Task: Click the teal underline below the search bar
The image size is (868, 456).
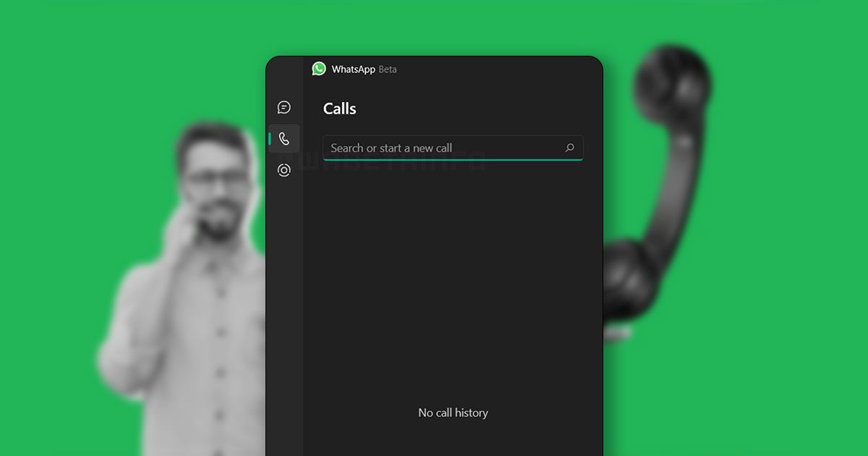Action: tap(453, 160)
